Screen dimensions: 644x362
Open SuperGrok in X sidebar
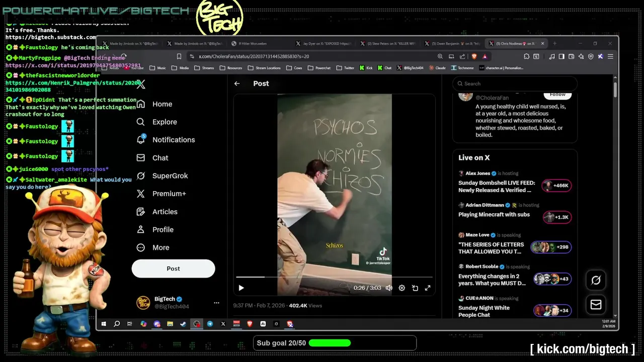tap(162, 176)
